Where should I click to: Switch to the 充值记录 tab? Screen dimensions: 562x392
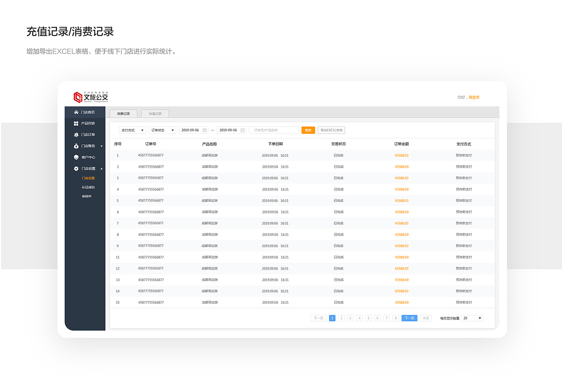coord(155,114)
